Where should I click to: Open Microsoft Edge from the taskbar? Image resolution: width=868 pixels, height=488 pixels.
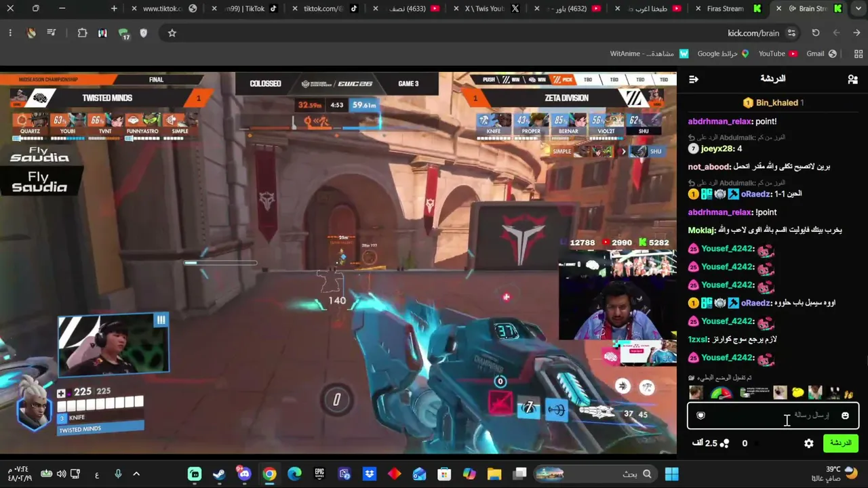tap(294, 474)
